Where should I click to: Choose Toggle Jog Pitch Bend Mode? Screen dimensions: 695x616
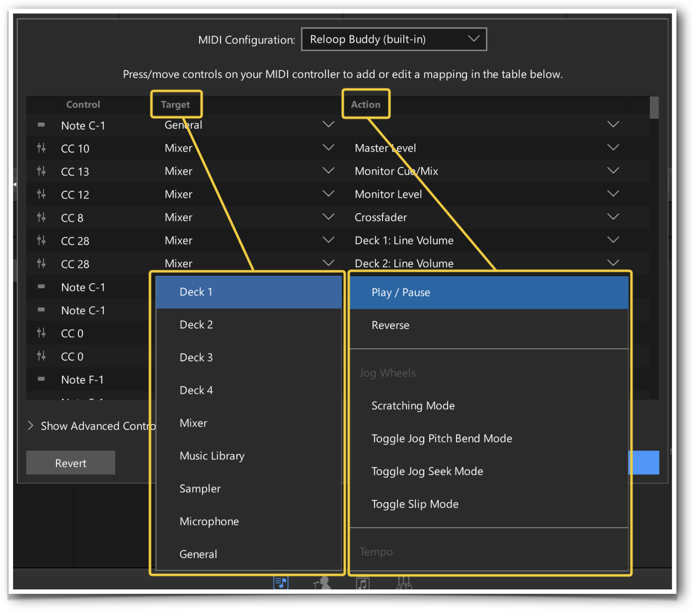click(489, 439)
